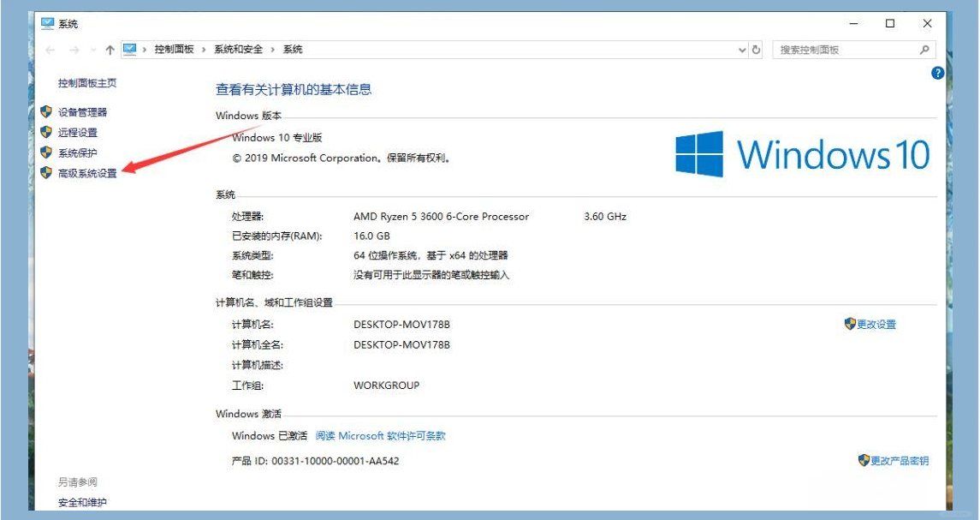Focus the 搜索控制面板 search field
This screenshot has height=520, width=980.
[854, 50]
